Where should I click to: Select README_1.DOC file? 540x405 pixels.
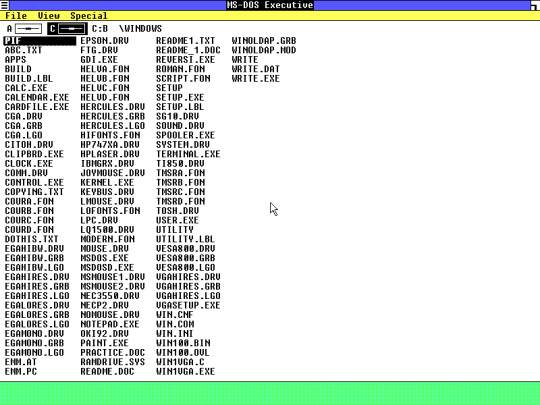[188, 50]
